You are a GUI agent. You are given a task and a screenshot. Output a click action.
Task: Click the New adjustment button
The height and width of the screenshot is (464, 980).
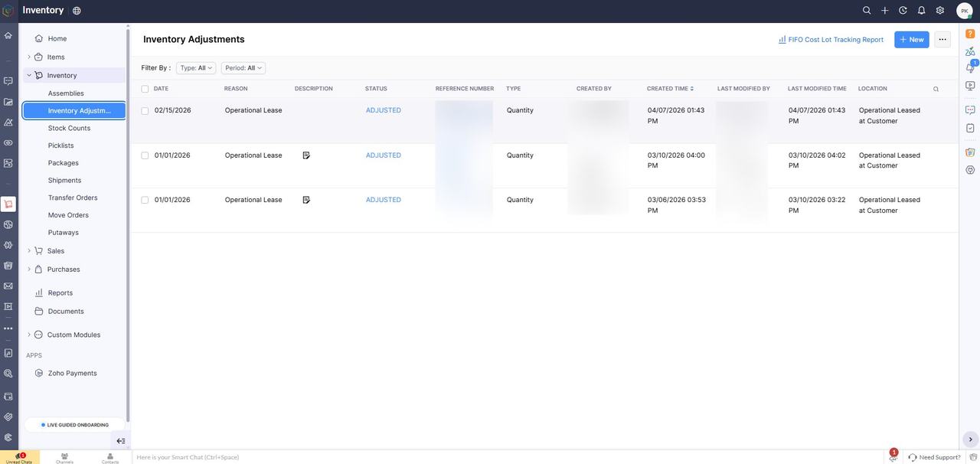(912, 39)
